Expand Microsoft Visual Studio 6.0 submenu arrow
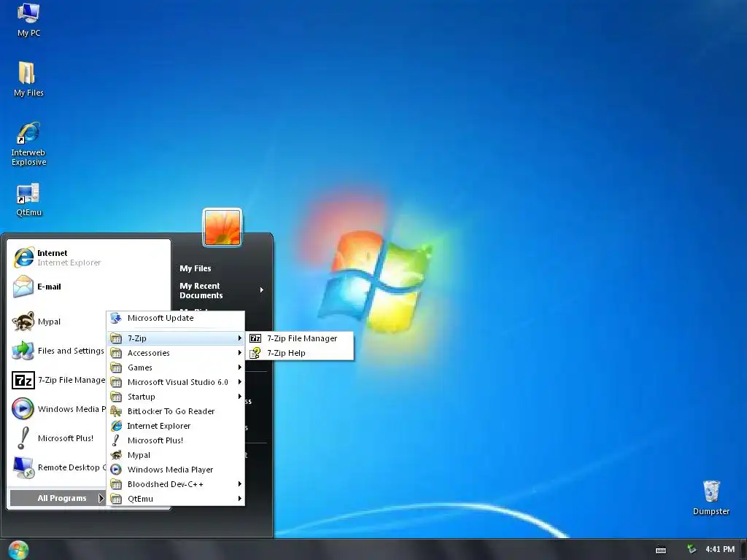 (239, 382)
